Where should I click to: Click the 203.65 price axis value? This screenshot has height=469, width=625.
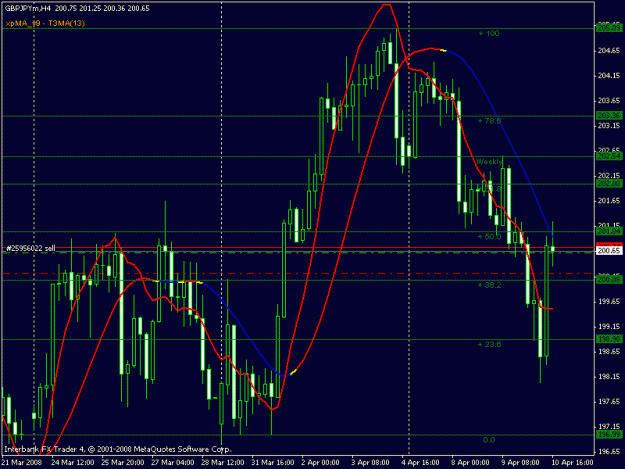(609, 100)
